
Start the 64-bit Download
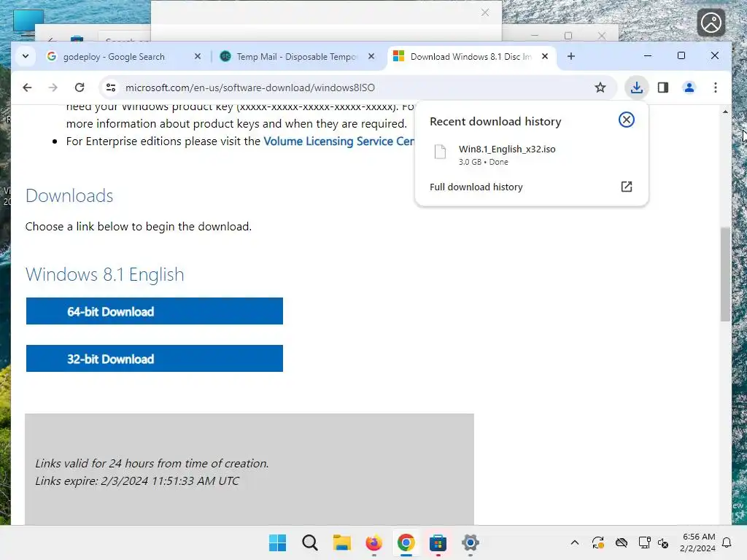tap(155, 311)
